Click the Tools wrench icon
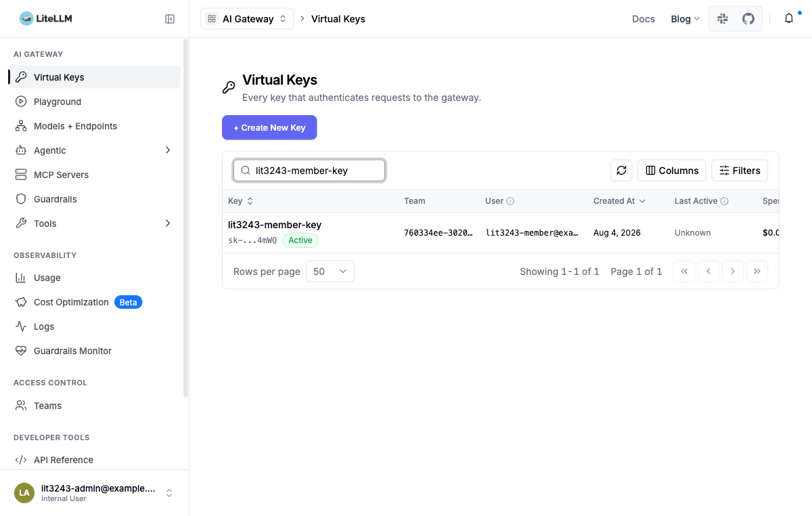This screenshot has height=516, width=812. (x=21, y=223)
